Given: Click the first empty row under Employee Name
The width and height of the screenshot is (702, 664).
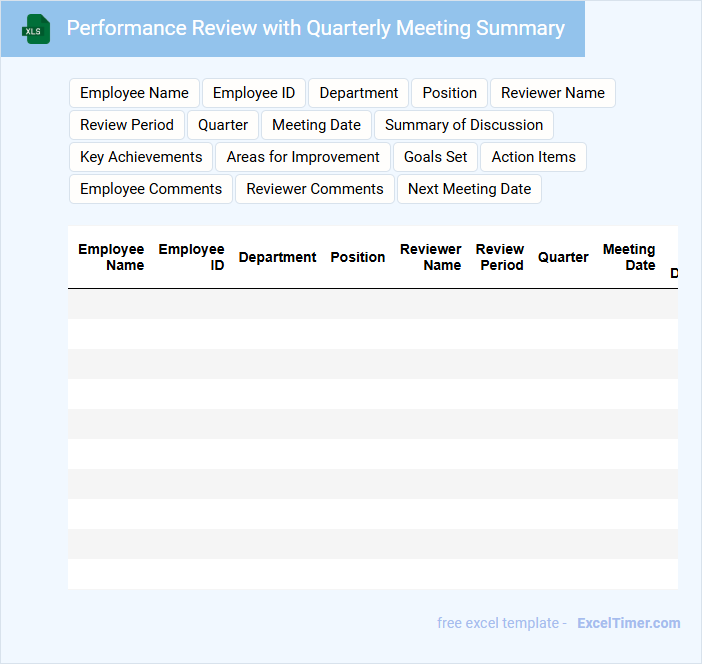Looking at the screenshot, I should [x=111, y=304].
